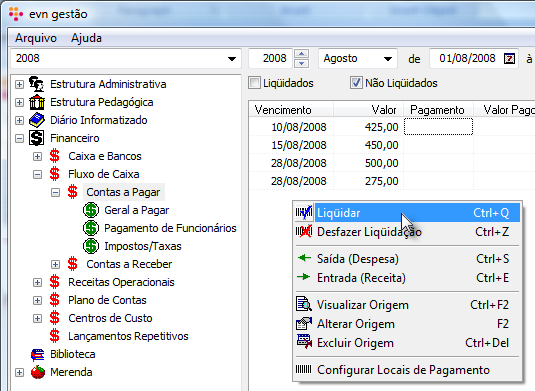Click the red dollar icon beside Fluxo de Caixa
The height and width of the screenshot is (391, 535).
[55, 174]
